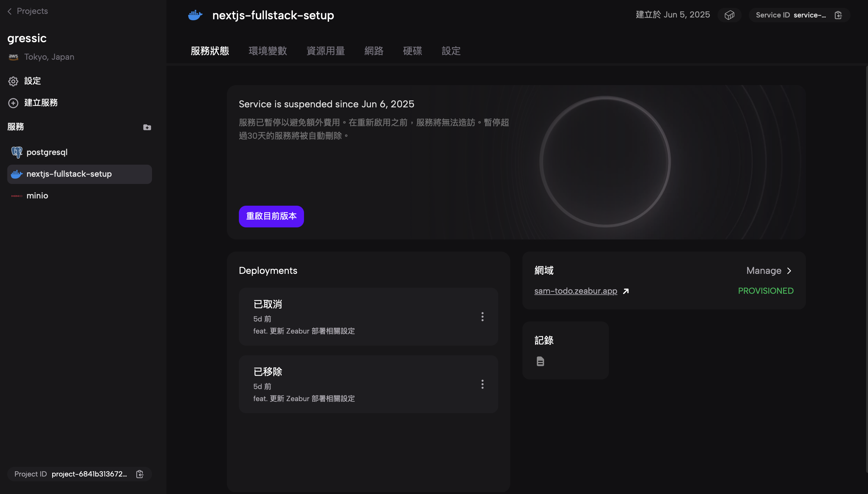Viewport: 868px width, 494px height.
Task: Open project 設定 gear in sidebar
Action: tap(13, 81)
